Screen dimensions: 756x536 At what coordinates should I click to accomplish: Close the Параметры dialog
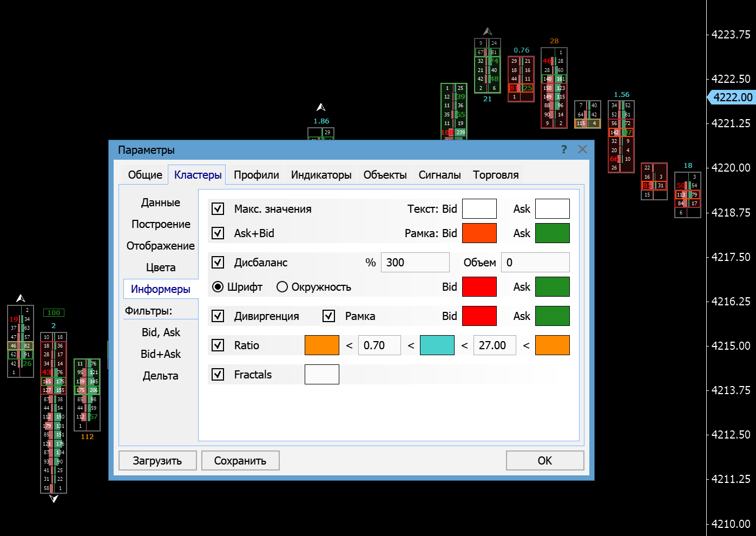[x=582, y=149]
